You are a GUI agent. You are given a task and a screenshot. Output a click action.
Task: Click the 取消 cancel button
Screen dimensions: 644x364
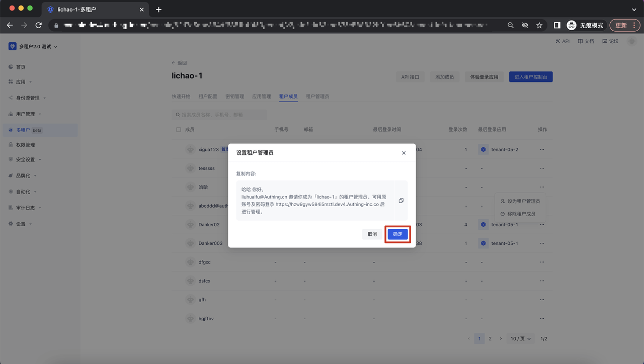(372, 234)
